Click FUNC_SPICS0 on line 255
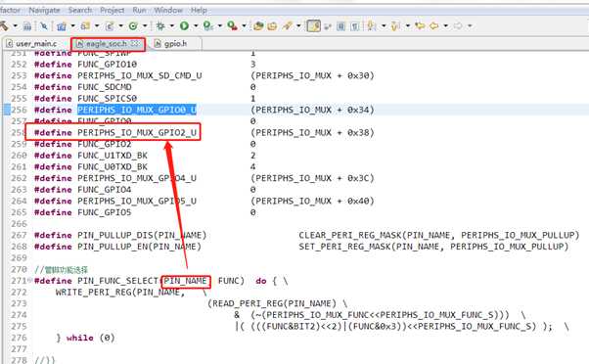 tap(107, 99)
